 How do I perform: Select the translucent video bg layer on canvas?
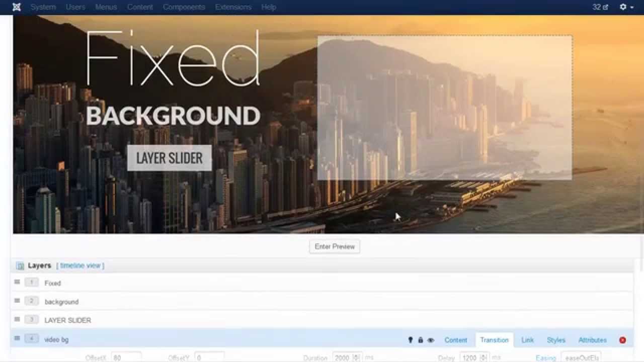[x=445, y=108]
